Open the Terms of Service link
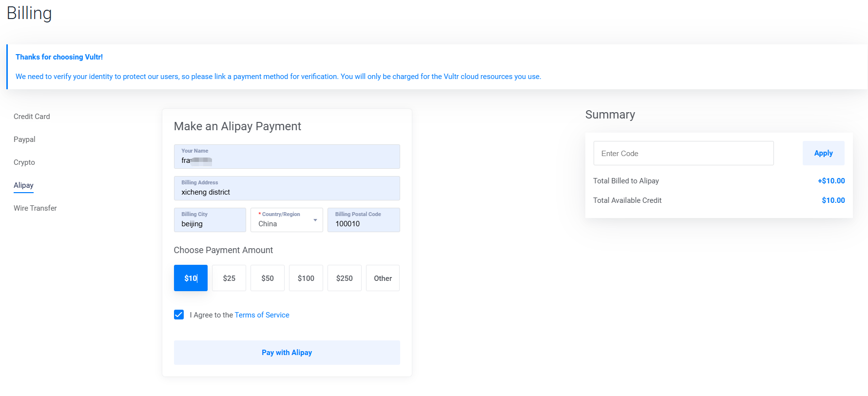Screen dimensions: 868x396 click(x=262, y=315)
